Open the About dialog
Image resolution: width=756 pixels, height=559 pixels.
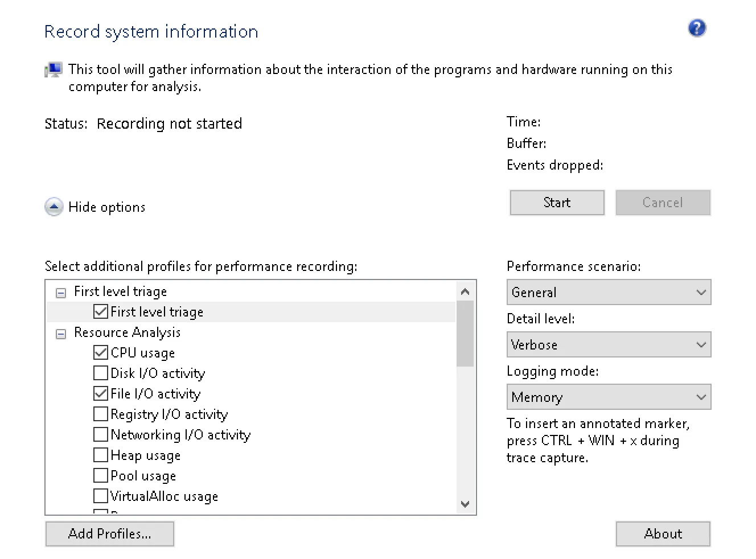pyautogui.click(x=663, y=534)
